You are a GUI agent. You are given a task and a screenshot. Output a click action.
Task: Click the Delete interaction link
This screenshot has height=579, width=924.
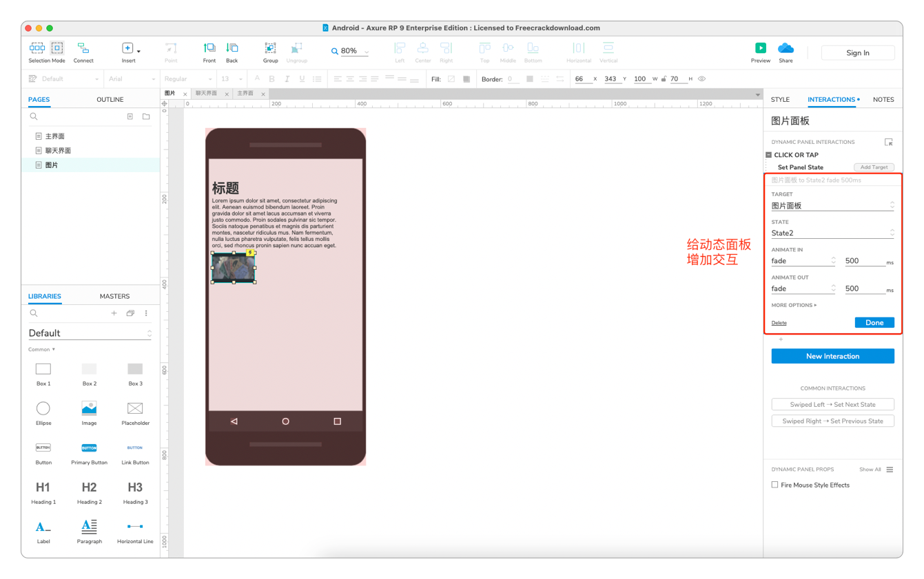[779, 323]
